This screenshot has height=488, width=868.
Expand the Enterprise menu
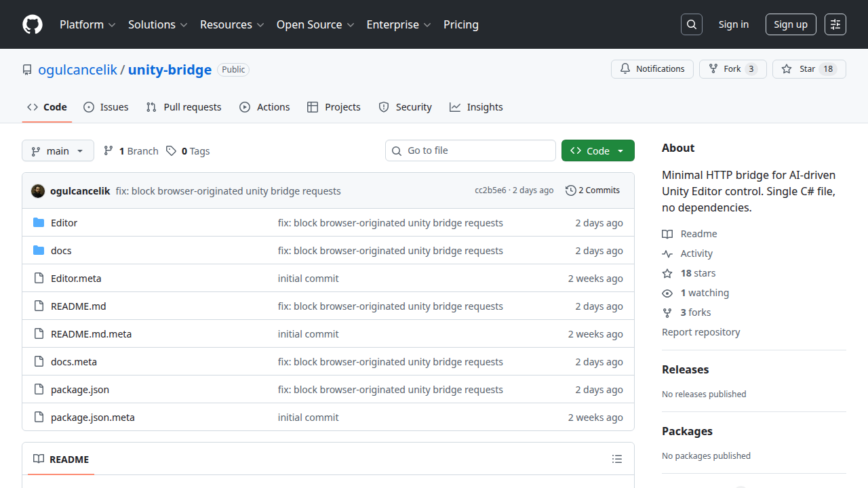399,24
